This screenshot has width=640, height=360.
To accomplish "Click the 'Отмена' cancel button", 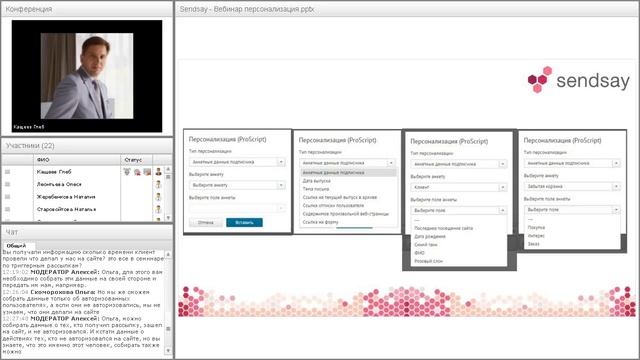I will pyautogui.click(x=206, y=222).
